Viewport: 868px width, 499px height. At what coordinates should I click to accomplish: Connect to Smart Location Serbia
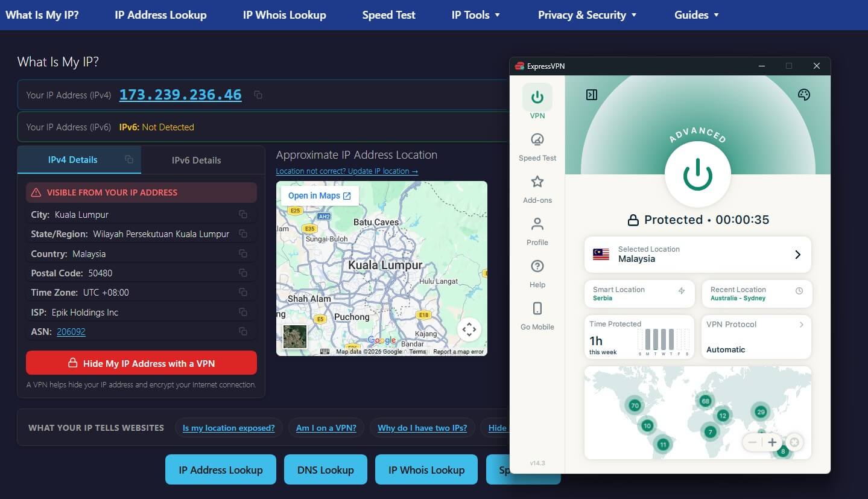639,294
